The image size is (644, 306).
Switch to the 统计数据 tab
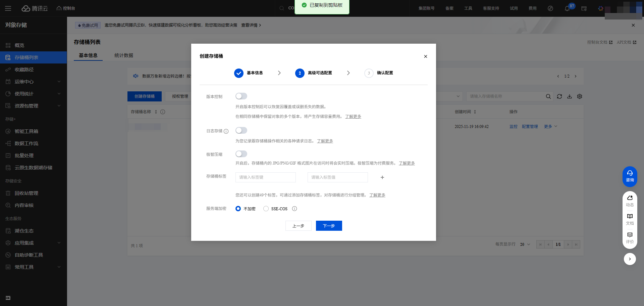(123, 55)
